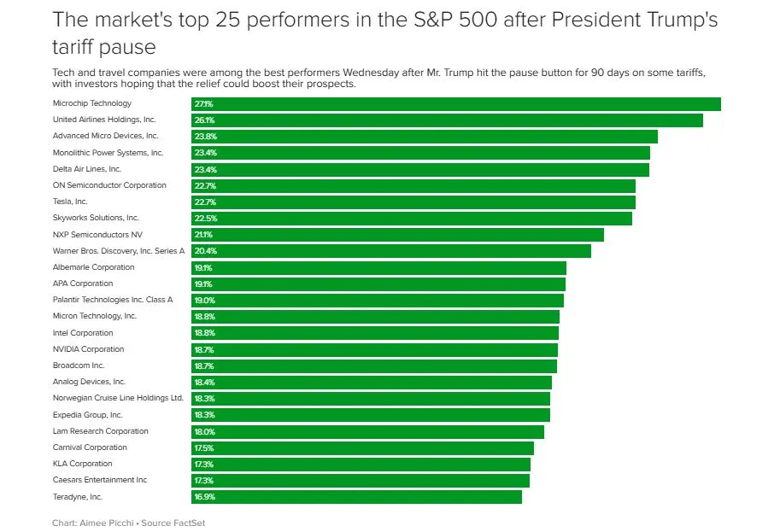
Task: Click the Advanced Micro Devices label
Action: point(105,136)
